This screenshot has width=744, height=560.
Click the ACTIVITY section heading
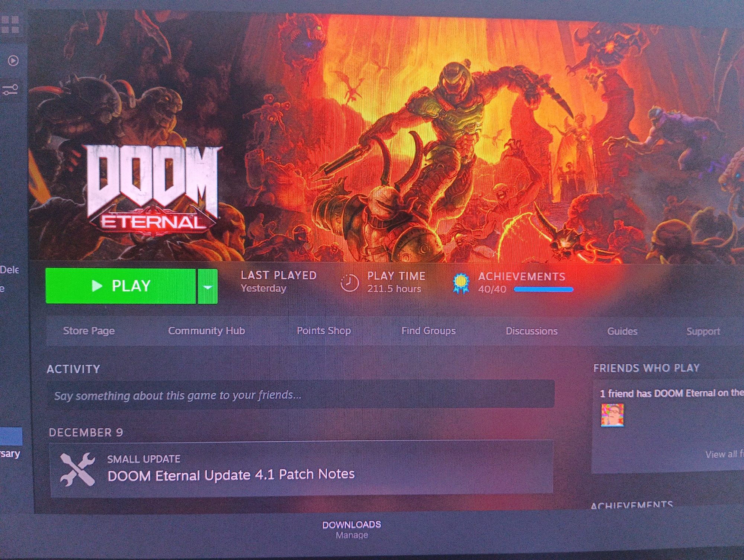(x=74, y=369)
